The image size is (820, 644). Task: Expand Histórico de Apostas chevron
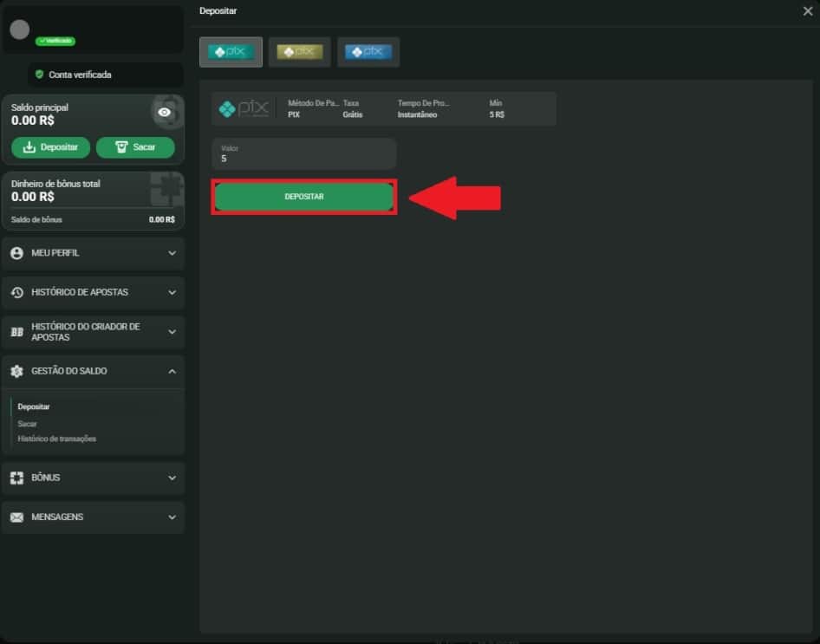tap(172, 293)
